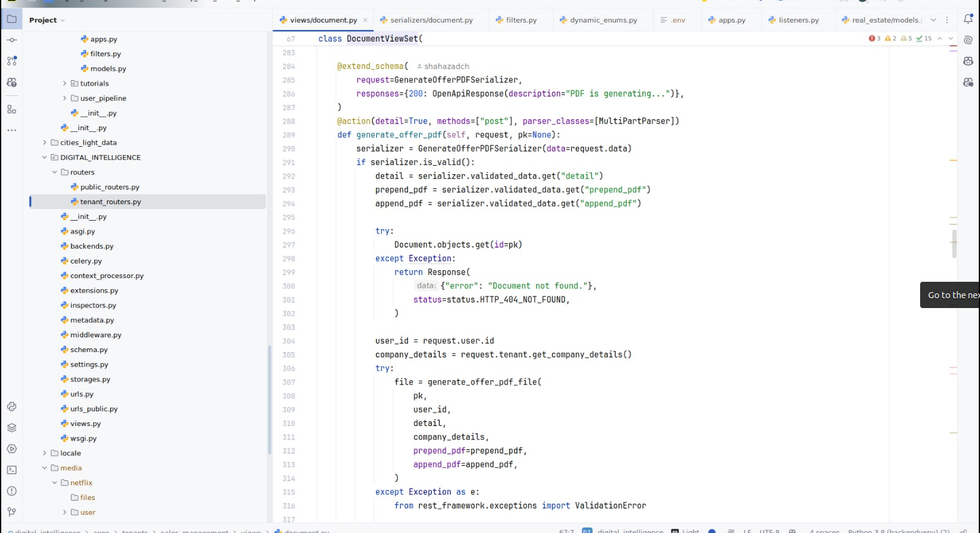Open the Python Packages tool window

(12, 406)
